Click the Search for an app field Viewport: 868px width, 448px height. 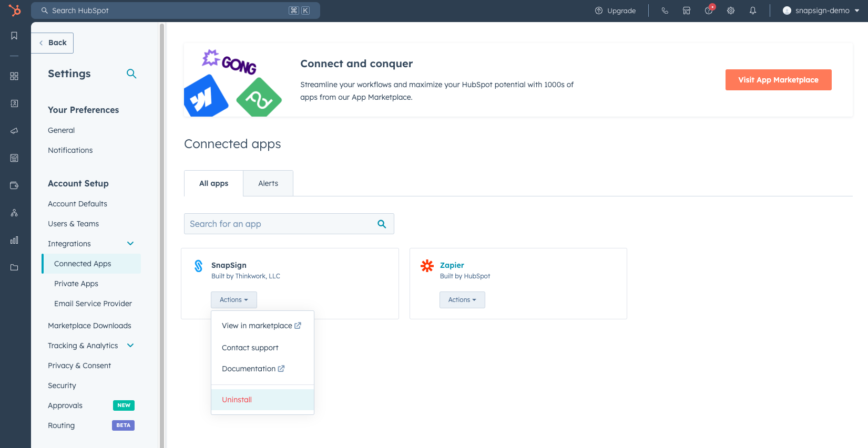coord(289,224)
